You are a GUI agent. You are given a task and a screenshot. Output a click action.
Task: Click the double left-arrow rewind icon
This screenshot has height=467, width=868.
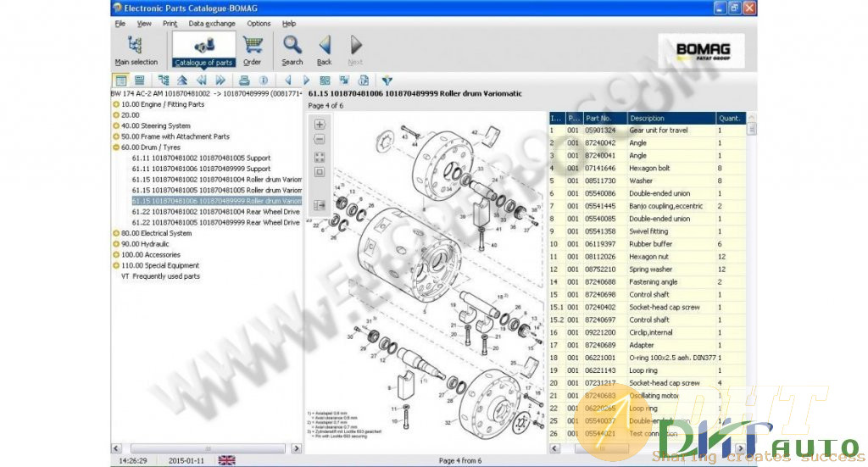pyautogui.click(x=202, y=81)
